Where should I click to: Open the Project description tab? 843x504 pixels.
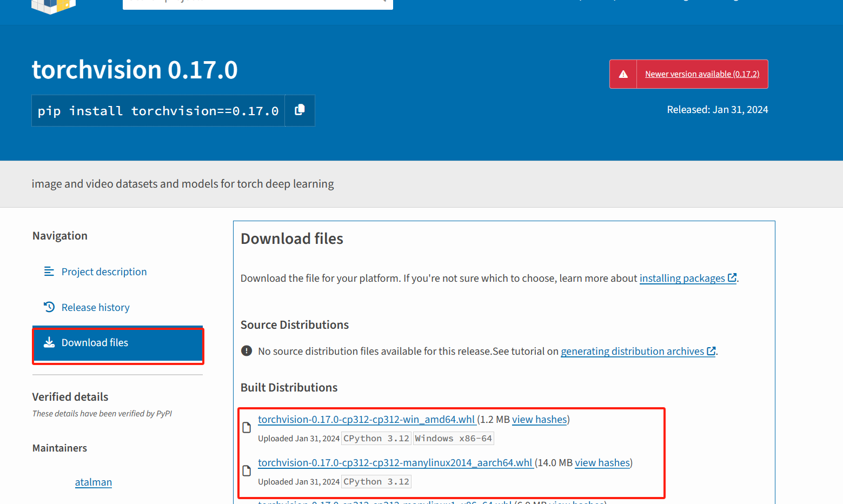pos(104,271)
